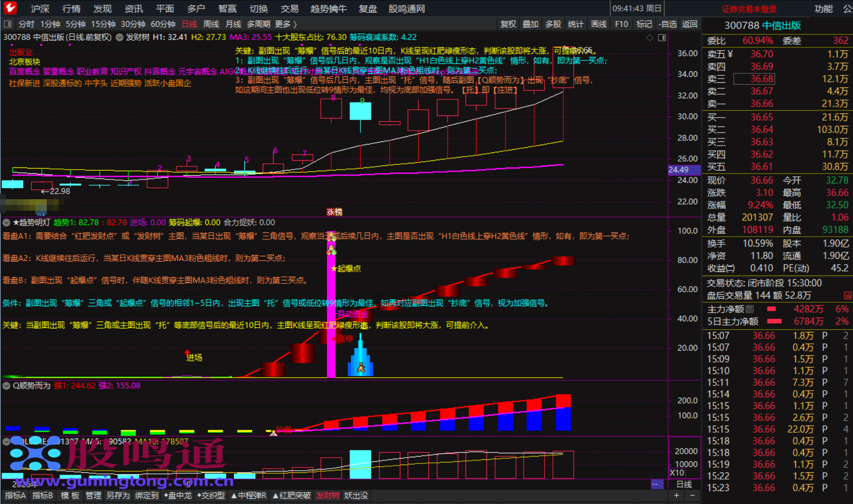Image resolution: width=853 pixels, height=504 pixels.
Task: Open the 趋势擒牛 menu
Action: click(x=328, y=8)
